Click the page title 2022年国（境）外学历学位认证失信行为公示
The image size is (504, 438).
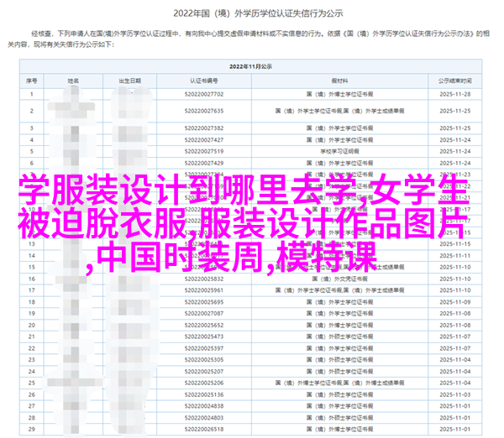[251, 13]
